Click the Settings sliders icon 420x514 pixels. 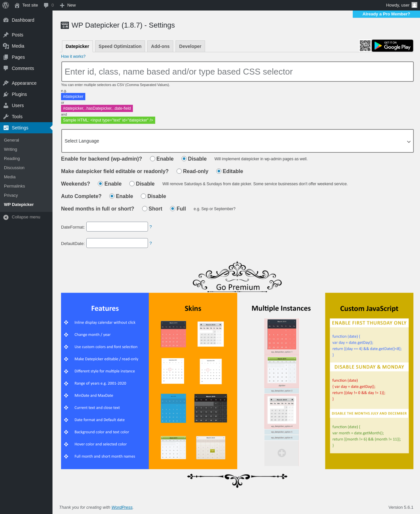[6, 128]
